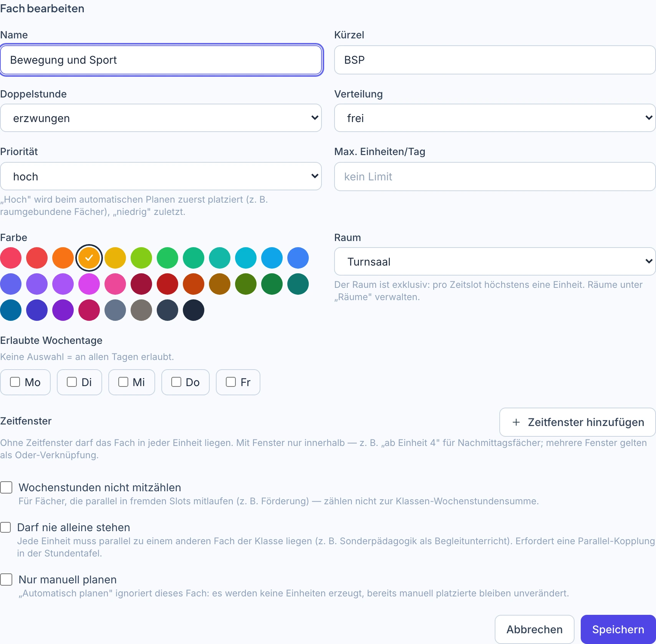Select the selected amber color swatch with checkmark
This screenshot has height=644, width=656.
pyautogui.click(x=89, y=258)
